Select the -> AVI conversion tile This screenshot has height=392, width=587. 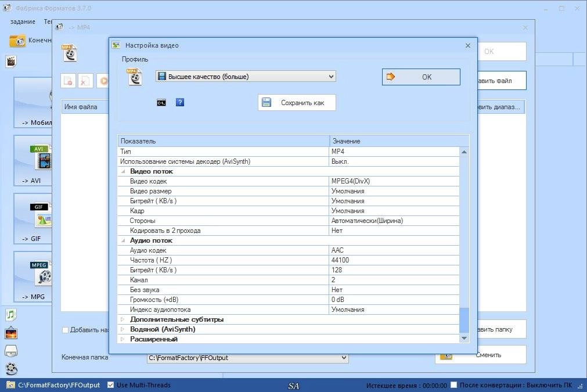33,160
